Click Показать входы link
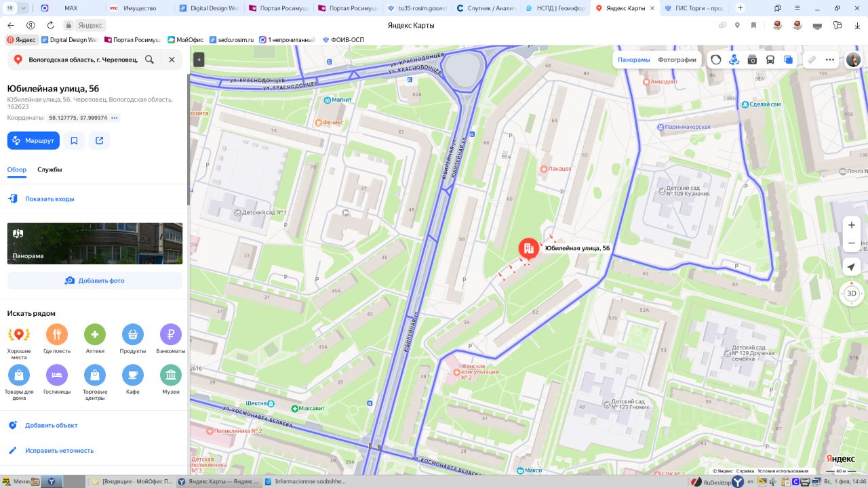Viewport: 868px width, 488px height. pos(50,199)
